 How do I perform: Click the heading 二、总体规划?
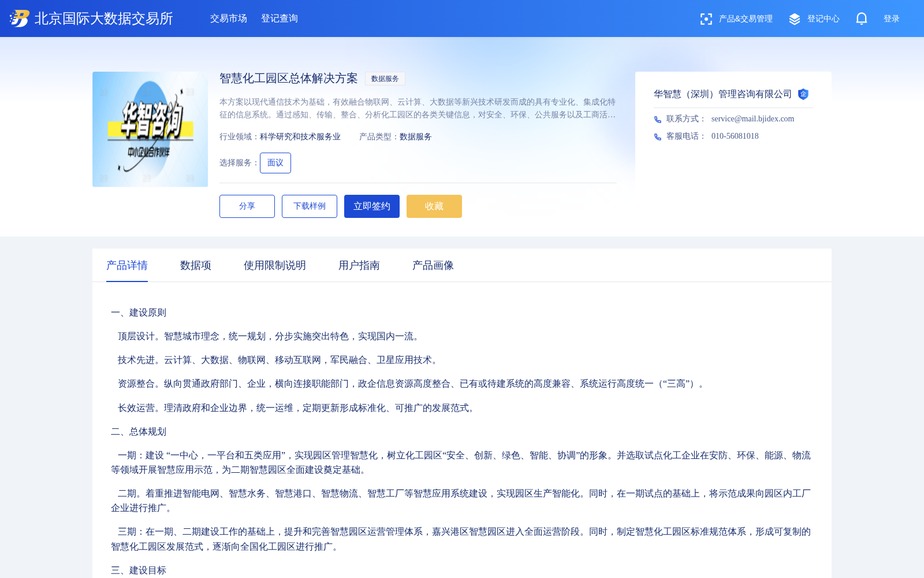[139, 432]
